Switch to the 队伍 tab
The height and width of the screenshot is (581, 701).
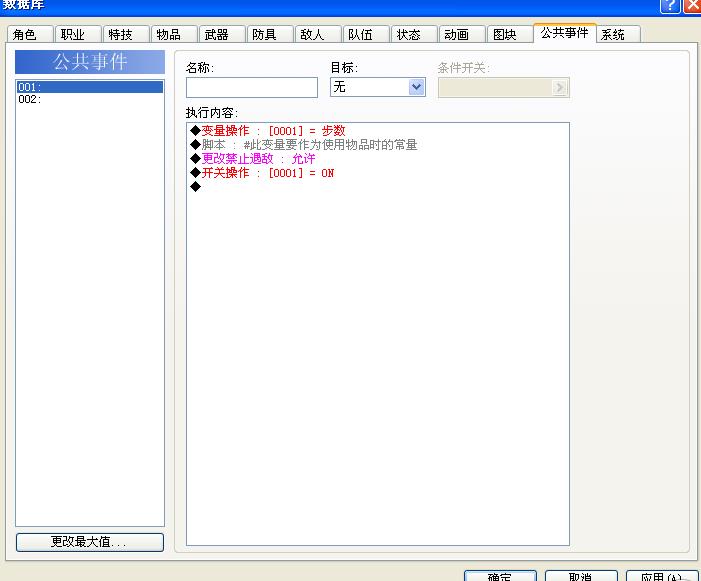[x=366, y=34]
